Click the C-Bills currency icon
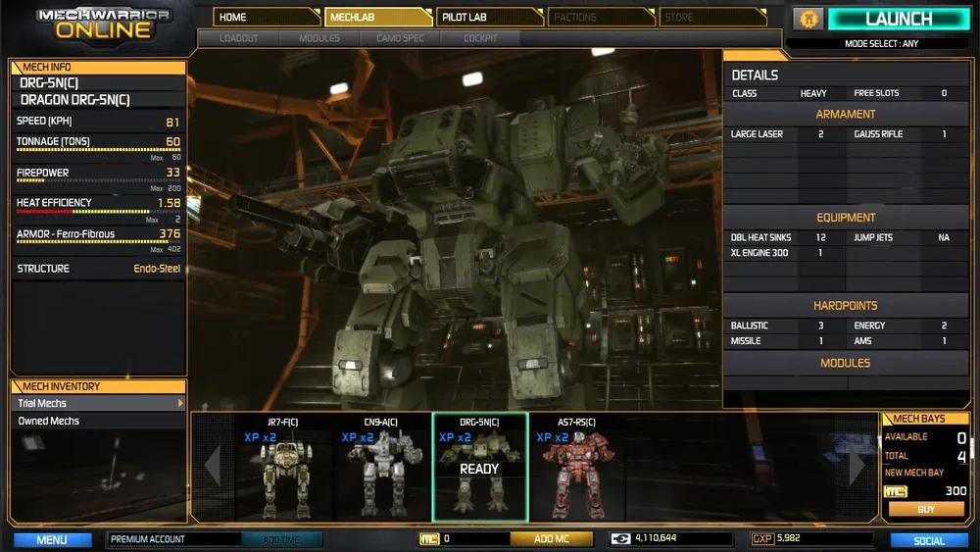The height and width of the screenshot is (552, 980). (619, 539)
